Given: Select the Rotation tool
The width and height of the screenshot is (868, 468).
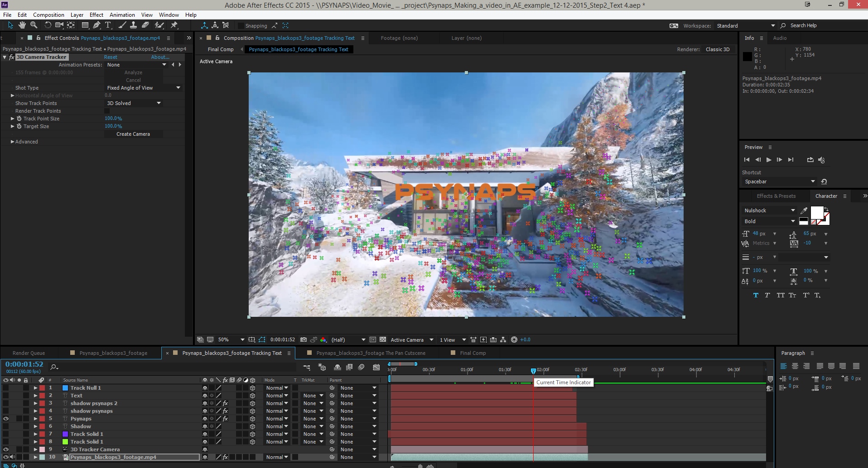Looking at the screenshot, I should [48, 25].
